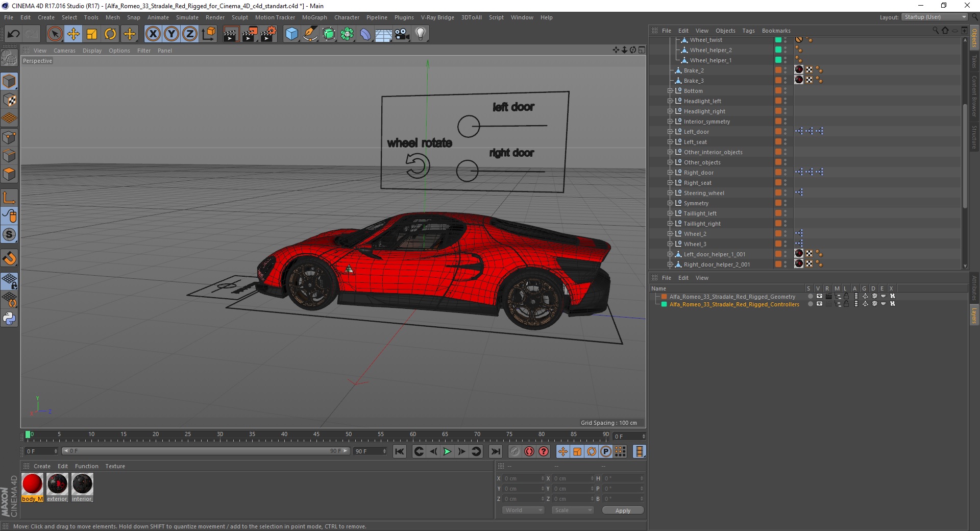Open the World coordinate dropdown
The height and width of the screenshot is (531, 980).
point(523,510)
